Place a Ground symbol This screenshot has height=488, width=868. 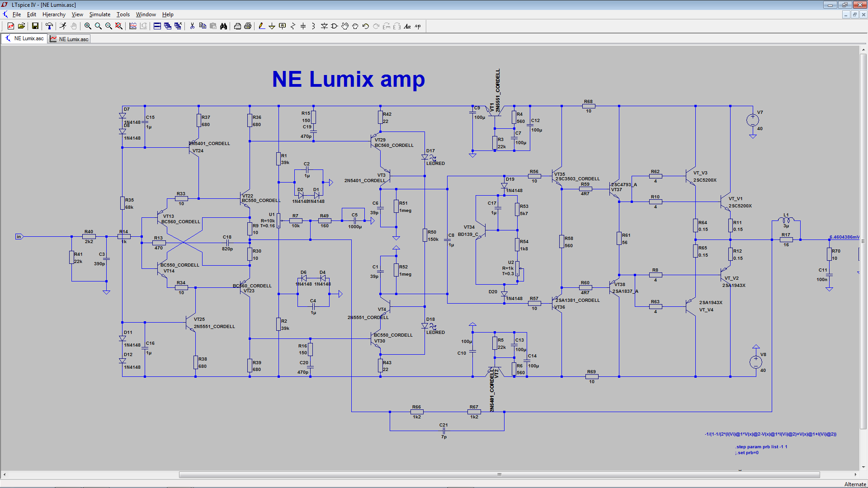click(272, 26)
